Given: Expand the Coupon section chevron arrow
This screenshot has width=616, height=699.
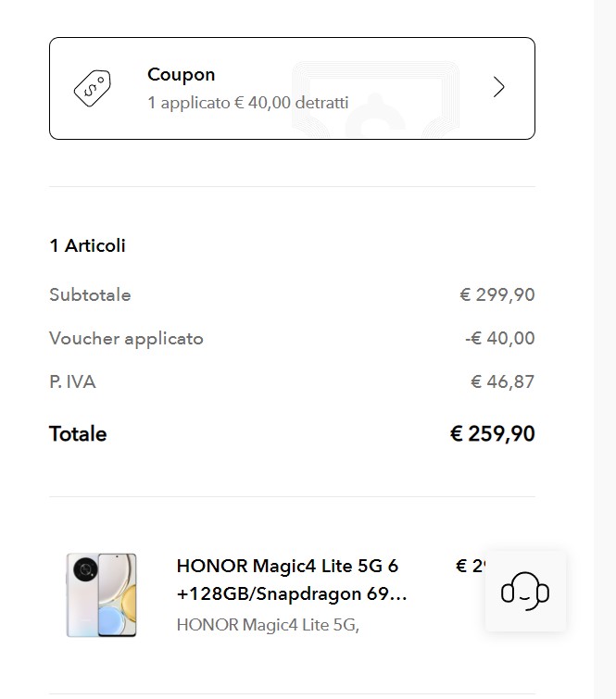Looking at the screenshot, I should (499, 87).
